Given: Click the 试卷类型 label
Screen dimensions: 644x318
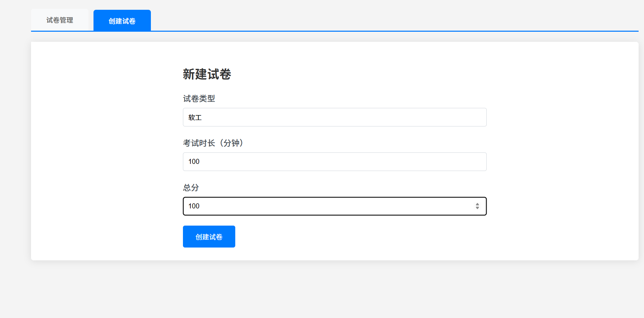Looking at the screenshot, I should (199, 98).
